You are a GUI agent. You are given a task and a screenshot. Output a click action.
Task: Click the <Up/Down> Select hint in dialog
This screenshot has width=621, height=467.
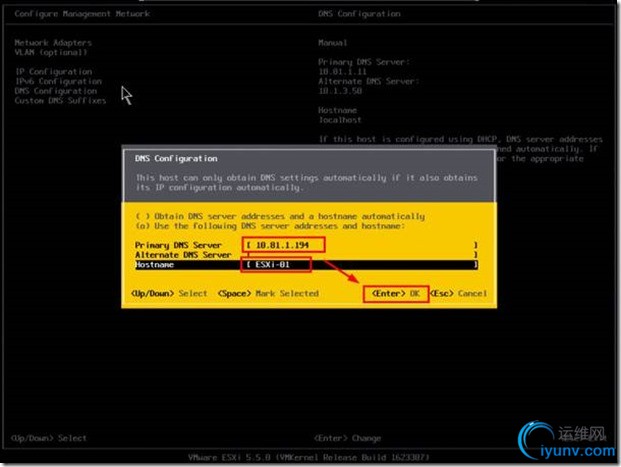169,294
